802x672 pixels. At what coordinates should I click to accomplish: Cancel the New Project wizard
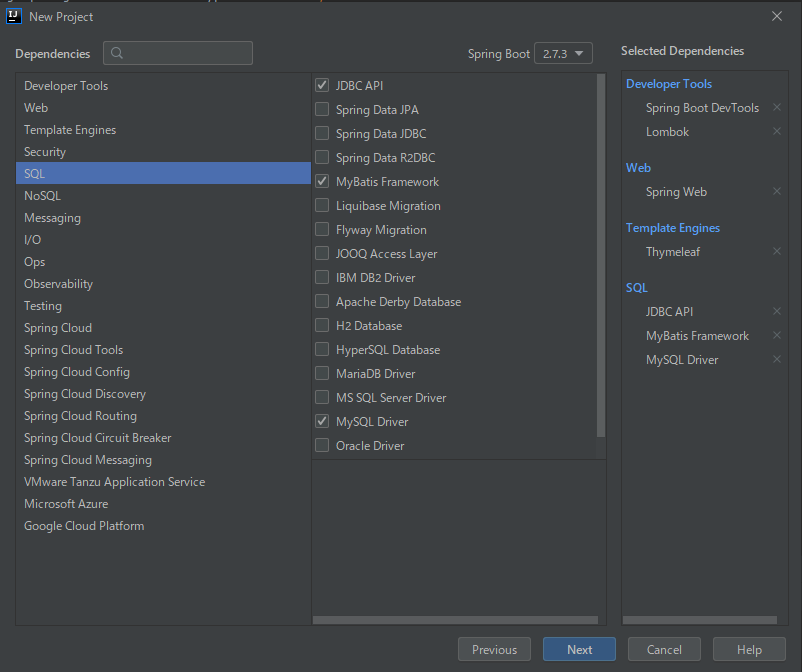[664, 649]
